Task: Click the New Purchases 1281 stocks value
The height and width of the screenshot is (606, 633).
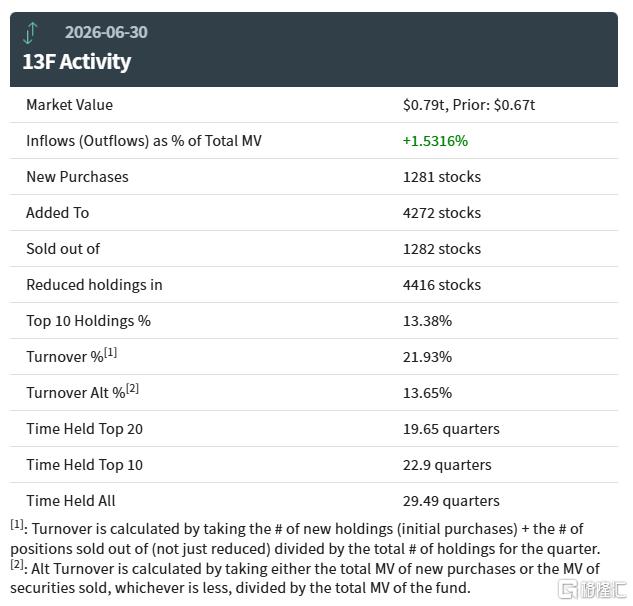Action: 442,177
